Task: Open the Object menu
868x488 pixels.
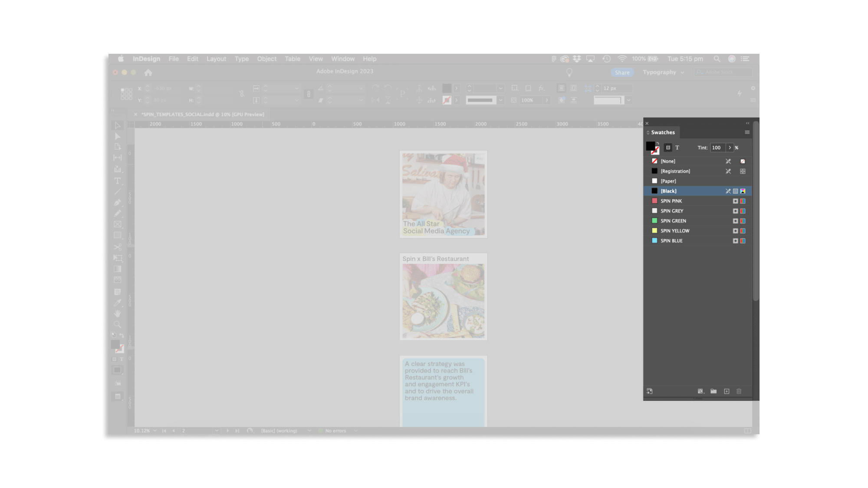Action: [266, 59]
